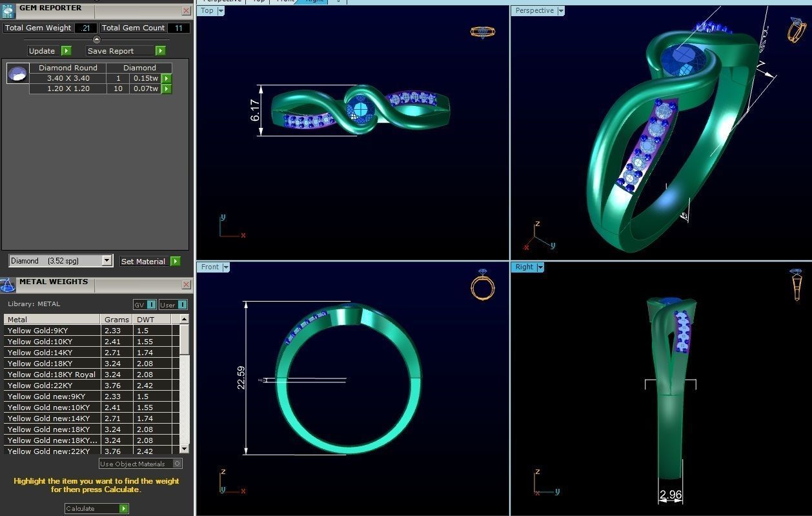This screenshot has width=812, height=516.
Task: Click the Metal column header
Action: point(52,319)
